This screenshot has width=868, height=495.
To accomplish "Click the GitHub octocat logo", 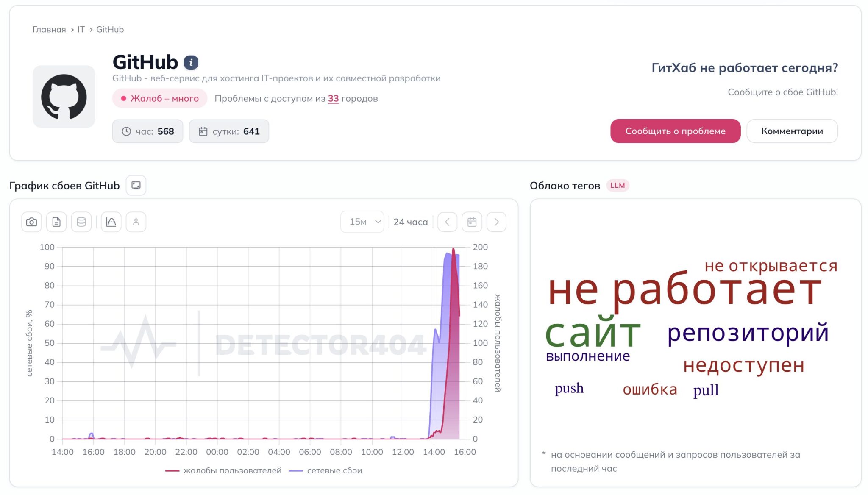I will (x=64, y=97).
